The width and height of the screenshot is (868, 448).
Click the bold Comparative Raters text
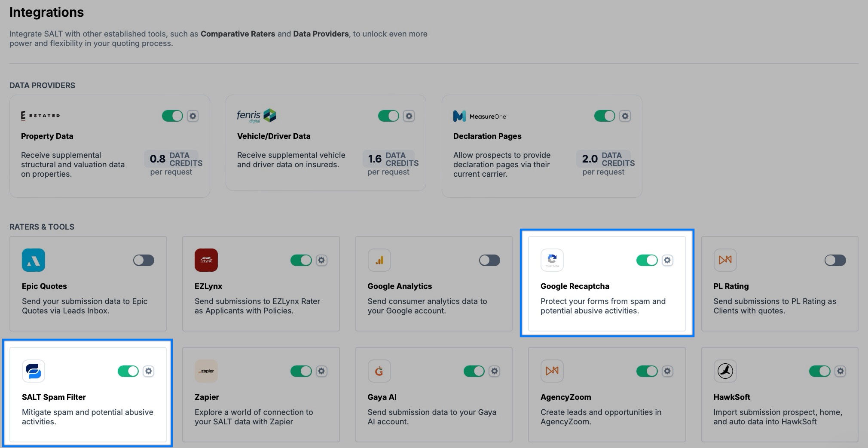coord(238,34)
